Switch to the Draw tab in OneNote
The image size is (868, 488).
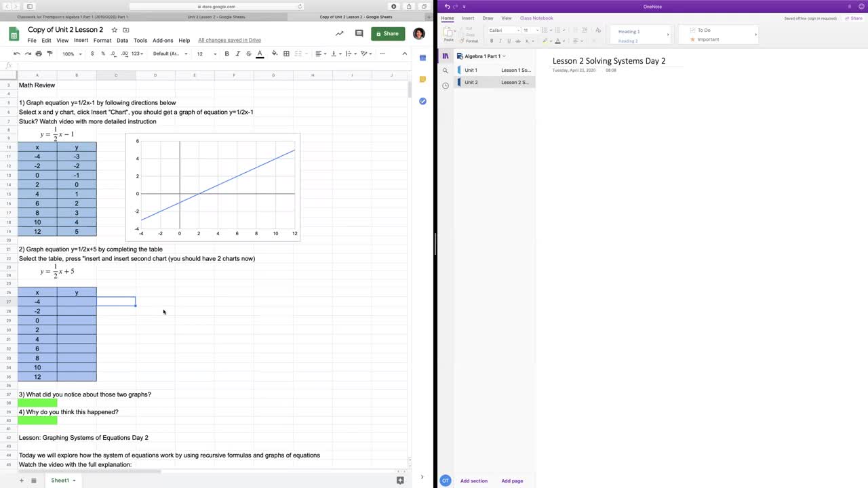click(x=488, y=18)
